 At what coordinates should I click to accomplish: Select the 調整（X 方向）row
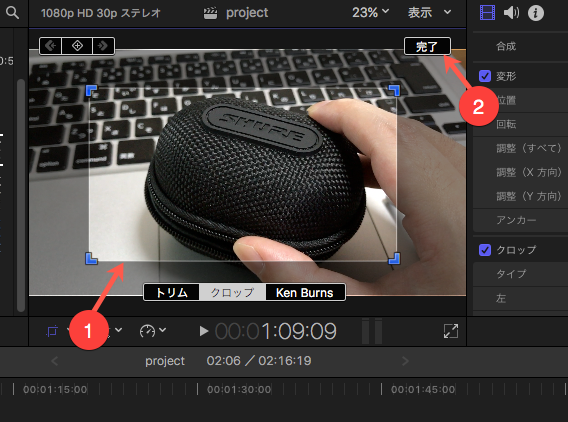(x=521, y=172)
